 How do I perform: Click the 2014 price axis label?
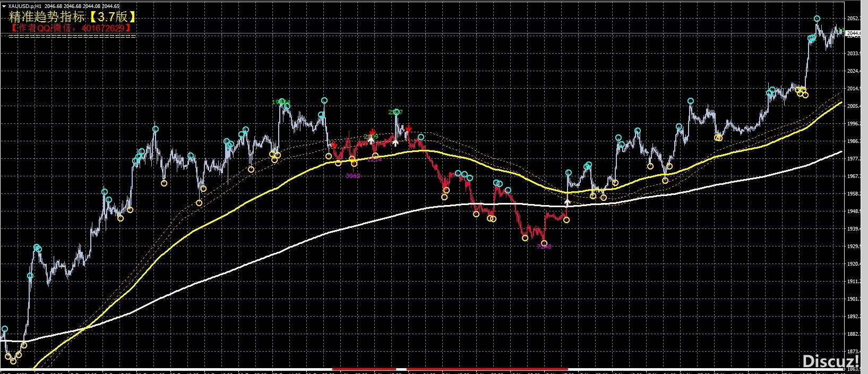coord(853,89)
